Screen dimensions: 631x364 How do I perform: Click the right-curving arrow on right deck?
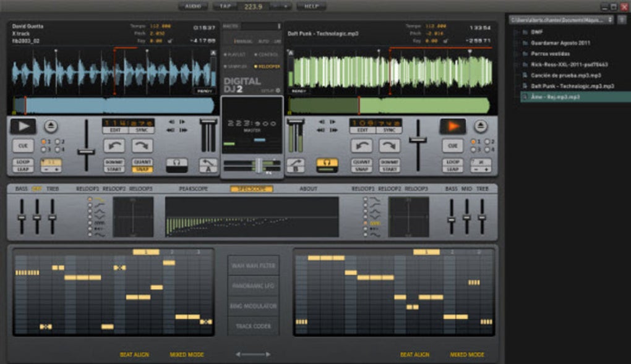pyautogui.click(x=389, y=146)
